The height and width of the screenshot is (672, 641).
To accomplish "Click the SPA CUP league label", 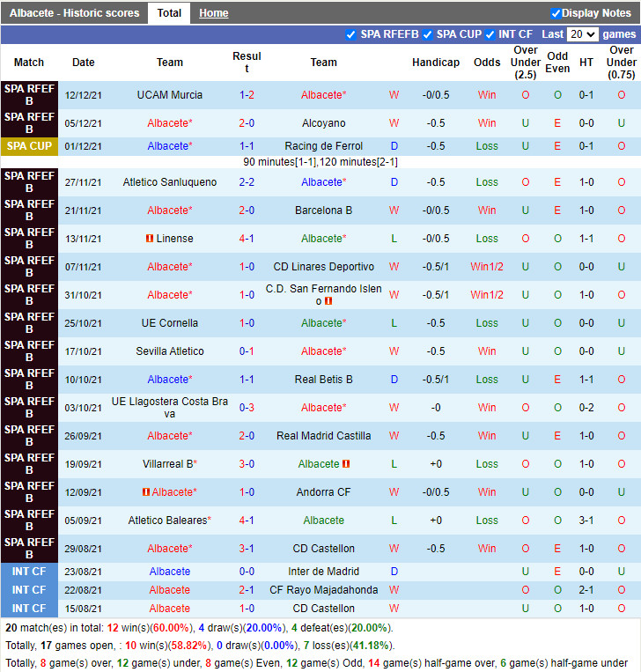I will point(29,146).
